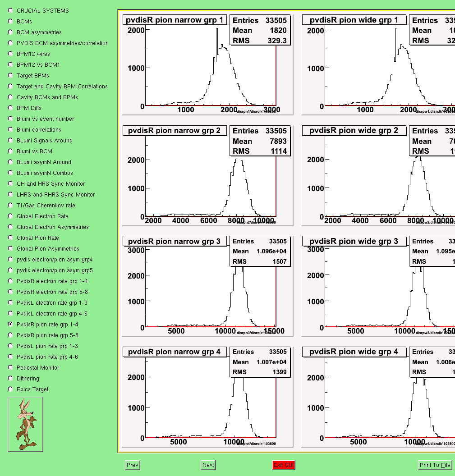The image size is (455, 476).
Task: Click the narrow grp 1 statistics box
Action: pos(260,30)
